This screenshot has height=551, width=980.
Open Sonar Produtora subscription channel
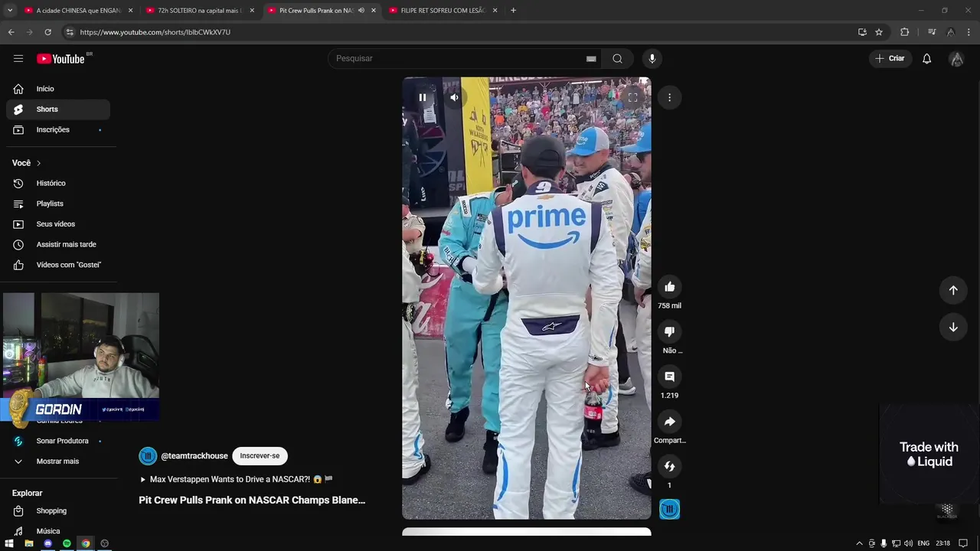58,441
